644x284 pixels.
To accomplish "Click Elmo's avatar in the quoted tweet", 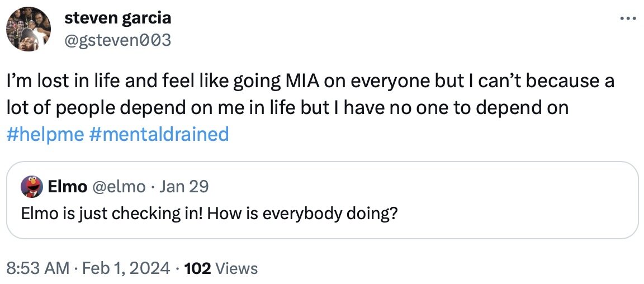I will pyautogui.click(x=32, y=187).
